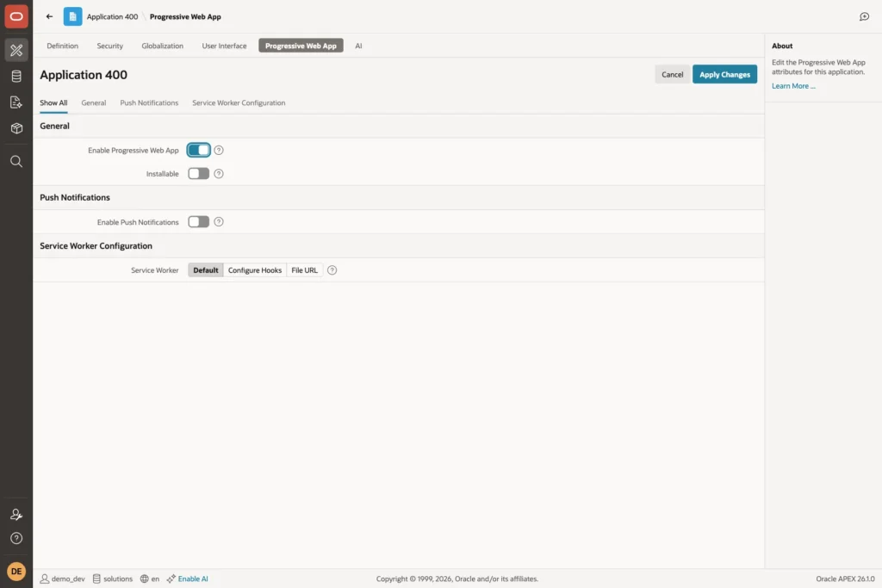
Task: Click the Push Notifications section heading
Action: 75,197
